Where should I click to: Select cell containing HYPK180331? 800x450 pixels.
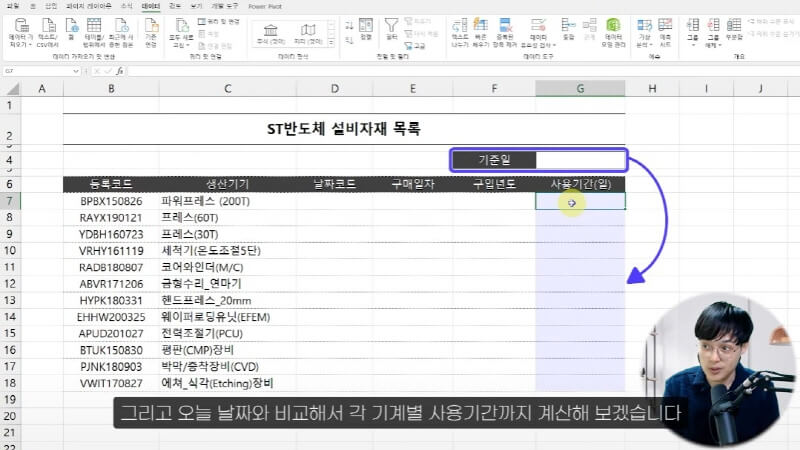111,301
